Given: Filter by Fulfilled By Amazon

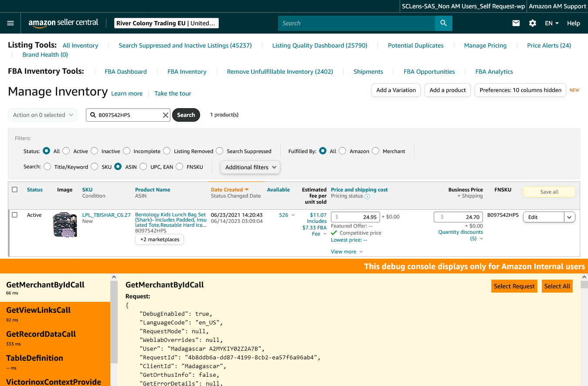Looking at the screenshot, I should 343,151.
